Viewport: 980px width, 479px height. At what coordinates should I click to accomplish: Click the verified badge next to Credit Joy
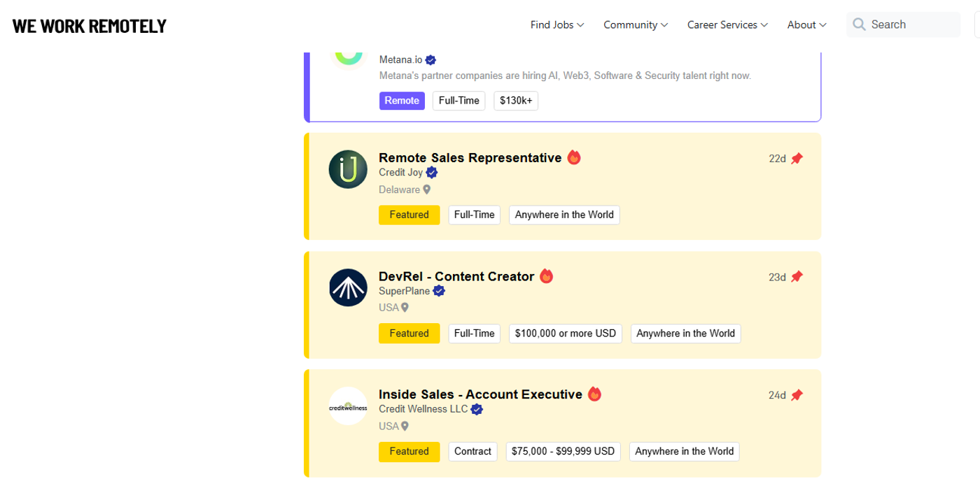pyautogui.click(x=432, y=173)
